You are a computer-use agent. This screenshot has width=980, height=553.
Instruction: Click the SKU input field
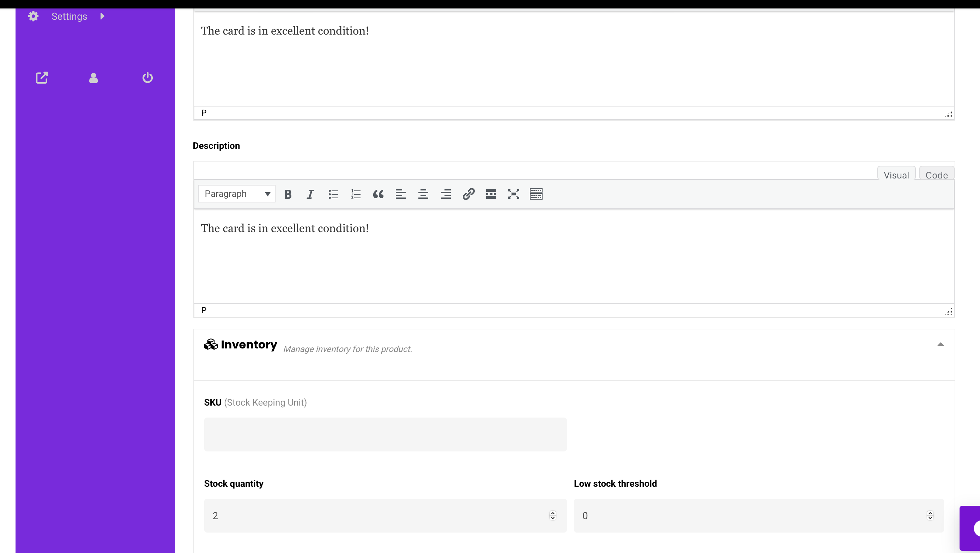(385, 435)
